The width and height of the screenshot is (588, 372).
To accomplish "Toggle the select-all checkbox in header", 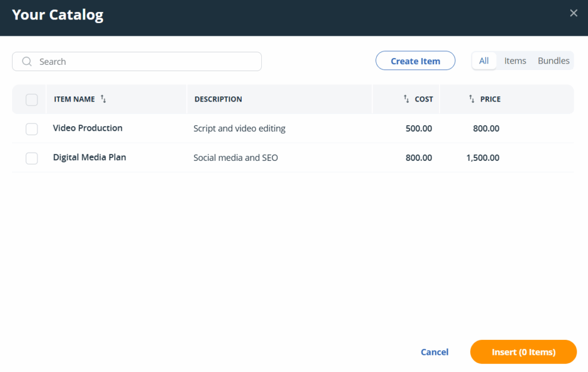I will coord(32,100).
